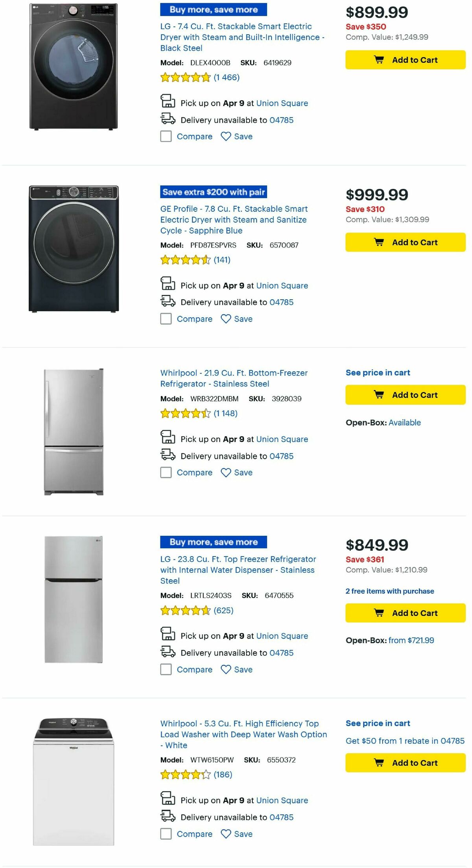Viewport: 472px width, 868px height.
Task: Click the delivery truck icon for Whirlpool refrigerator
Action: coord(168,456)
